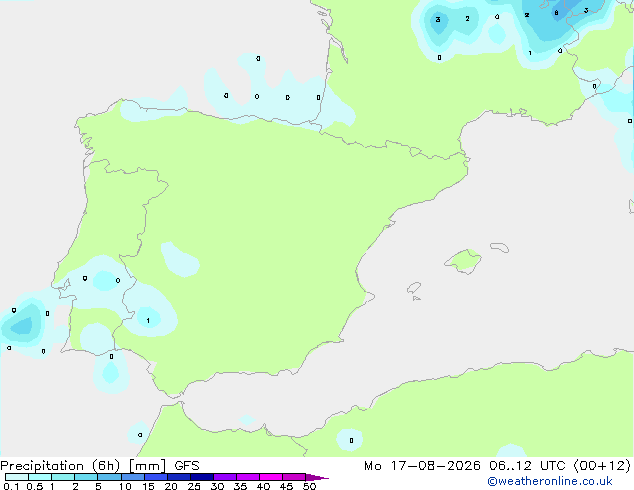Click the legend value "20"

point(171,486)
